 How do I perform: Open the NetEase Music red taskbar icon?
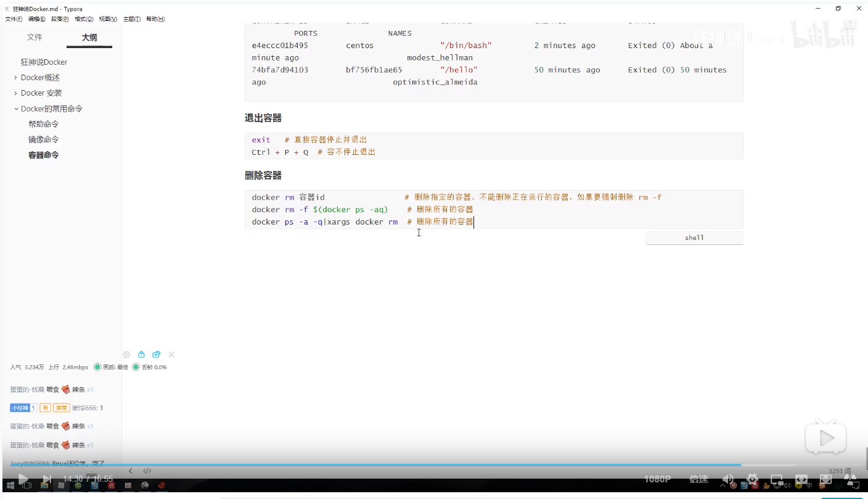click(x=112, y=485)
